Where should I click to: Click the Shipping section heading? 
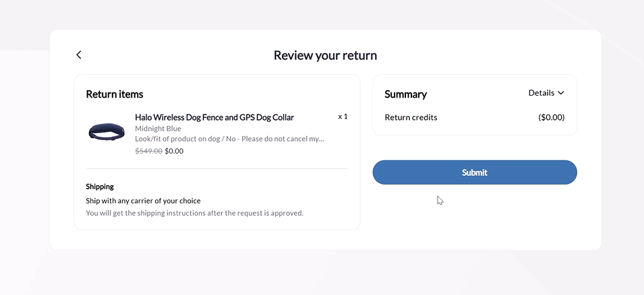pyautogui.click(x=100, y=187)
